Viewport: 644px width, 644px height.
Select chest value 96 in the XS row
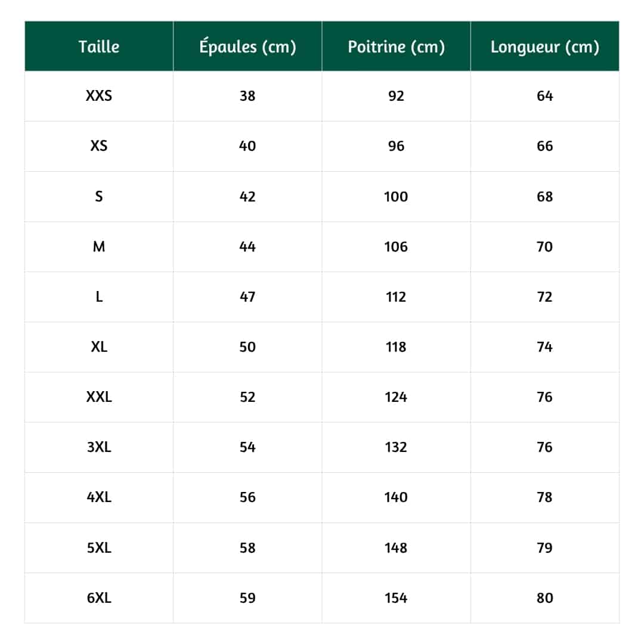(396, 146)
